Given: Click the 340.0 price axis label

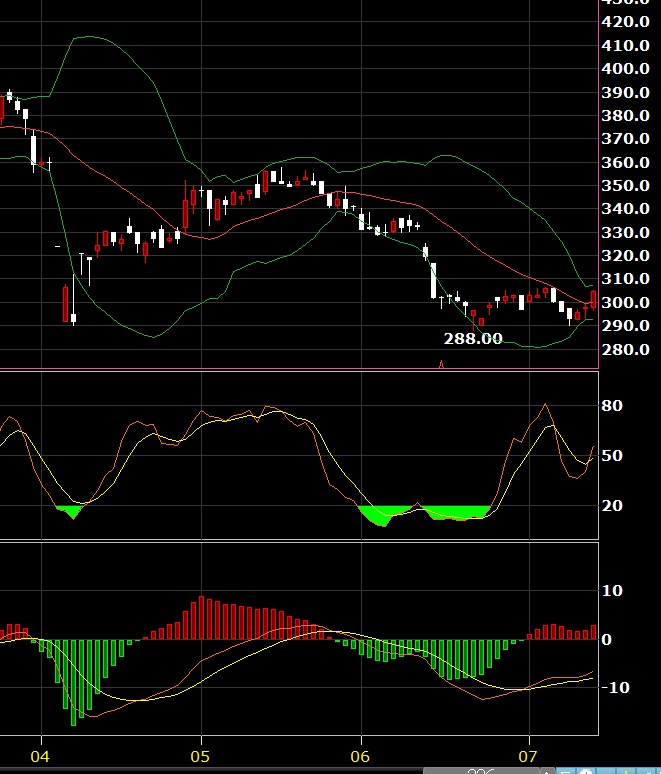Looking at the screenshot, I should click(625, 209).
